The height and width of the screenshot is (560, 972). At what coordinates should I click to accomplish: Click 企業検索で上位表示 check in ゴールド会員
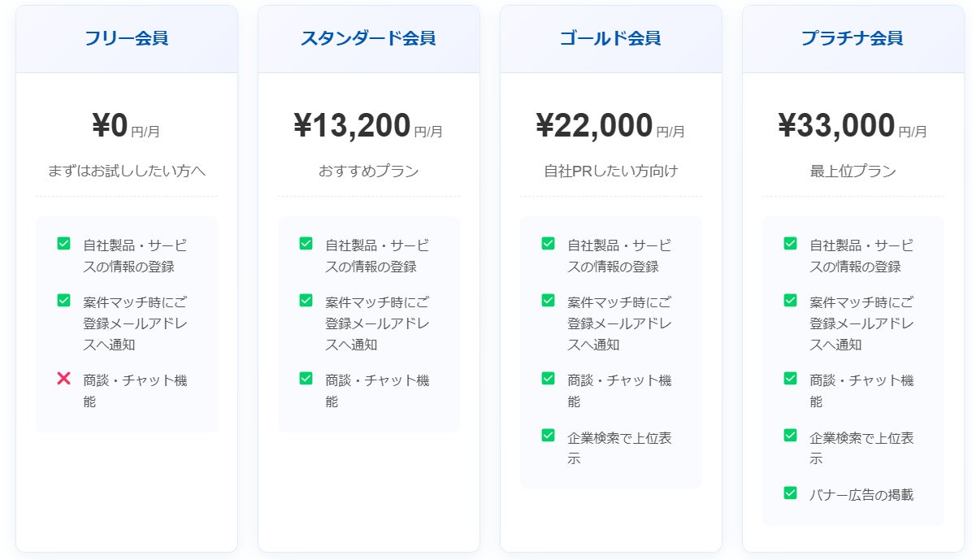(x=548, y=435)
